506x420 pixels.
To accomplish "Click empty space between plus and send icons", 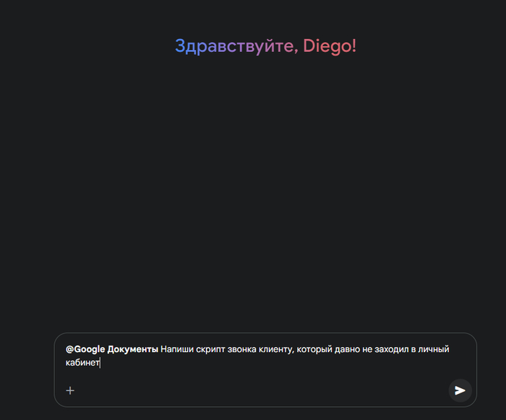I will 260,390.
